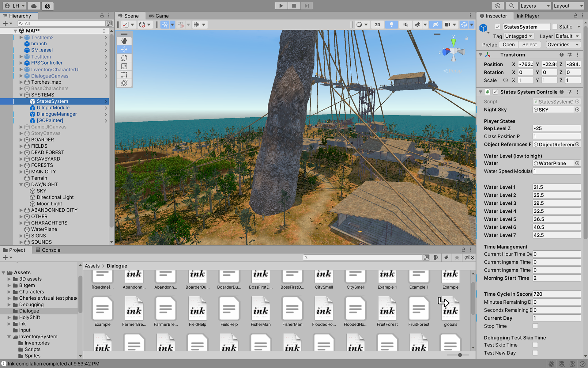Viewport: 588px width, 368px height.
Task: Open the Unity cloud services icon
Action: point(34,6)
